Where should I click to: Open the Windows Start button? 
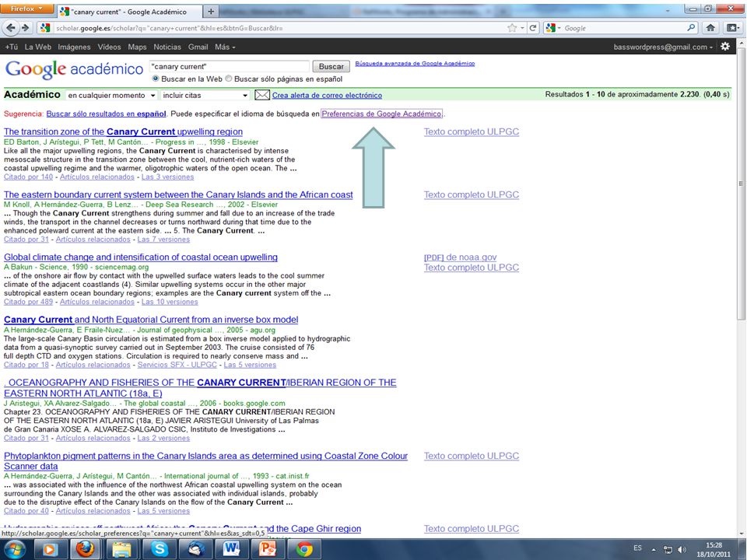(14, 550)
